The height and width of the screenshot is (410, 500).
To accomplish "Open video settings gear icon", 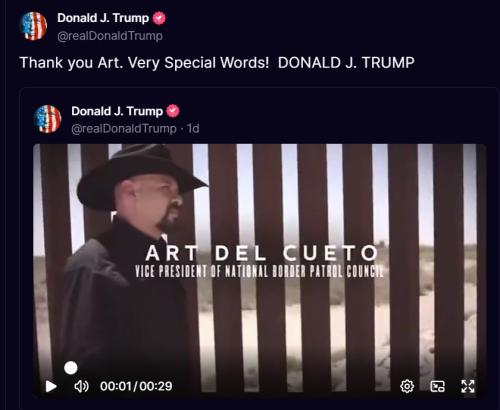I will point(407,386).
